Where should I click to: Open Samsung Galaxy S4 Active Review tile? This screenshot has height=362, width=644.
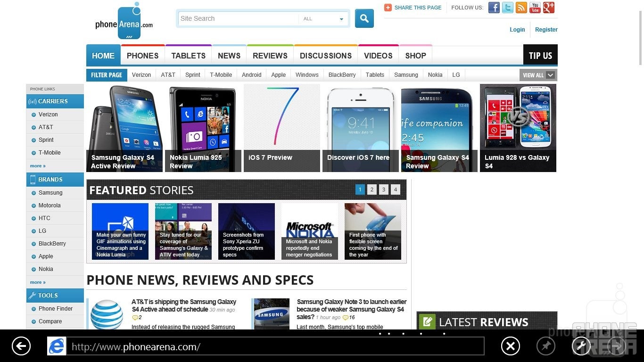(124, 128)
